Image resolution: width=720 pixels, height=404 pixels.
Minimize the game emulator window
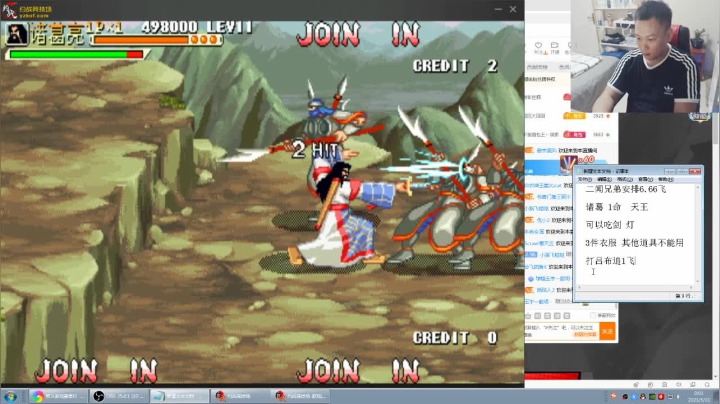click(498, 9)
